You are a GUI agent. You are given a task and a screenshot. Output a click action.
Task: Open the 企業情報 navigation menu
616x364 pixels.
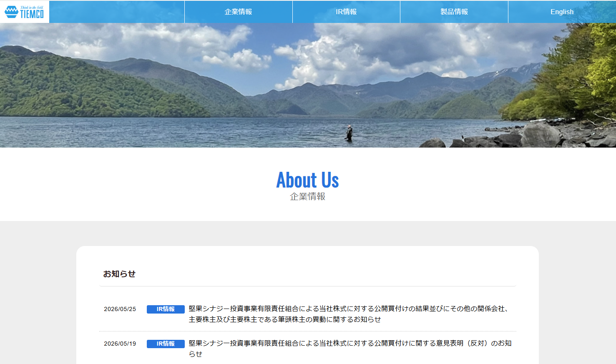(239, 12)
